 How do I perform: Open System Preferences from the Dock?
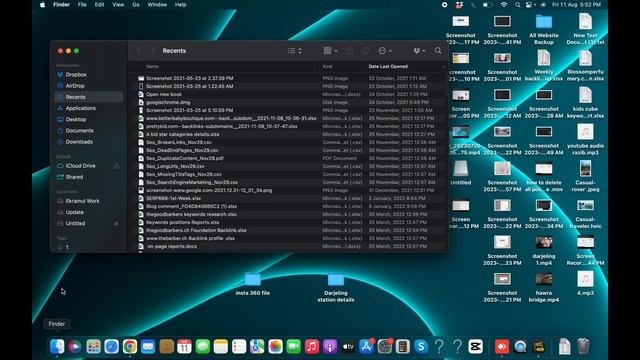point(384,347)
